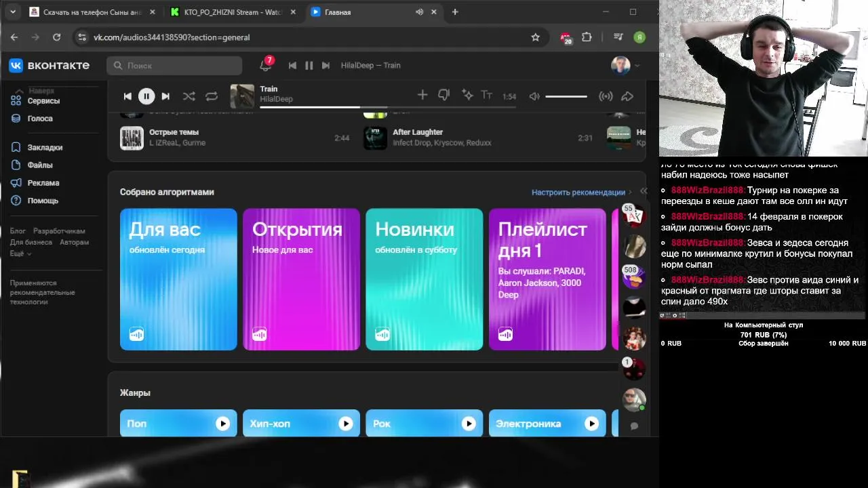Open the Для вас playlist card
This screenshot has height=488, width=868.
(178, 279)
